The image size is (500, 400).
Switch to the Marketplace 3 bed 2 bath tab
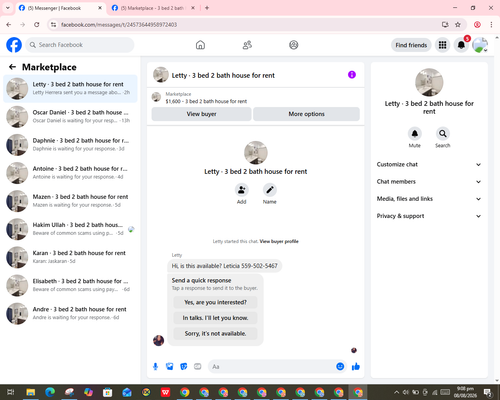click(x=153, y=8)
